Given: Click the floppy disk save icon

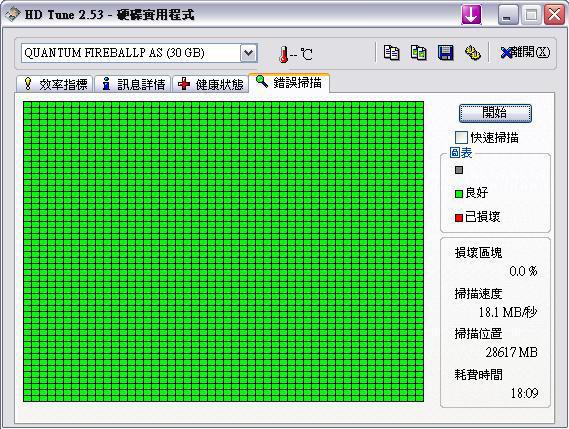Looking at the screenshot, I should 446,53.
